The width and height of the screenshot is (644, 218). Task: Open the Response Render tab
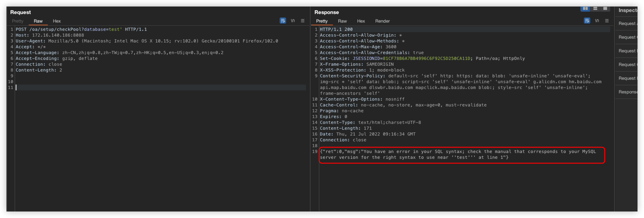pyautogui.click(x=382, y=21)
